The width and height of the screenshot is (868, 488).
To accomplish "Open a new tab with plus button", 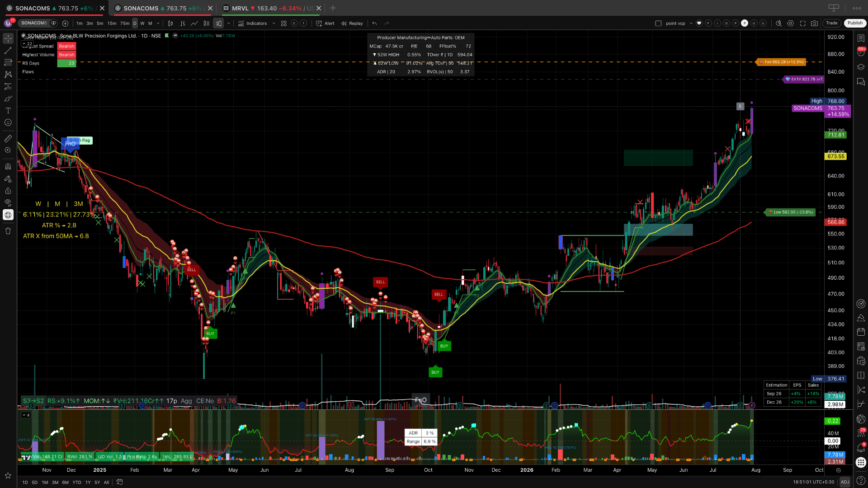I will tap(333, 8).
